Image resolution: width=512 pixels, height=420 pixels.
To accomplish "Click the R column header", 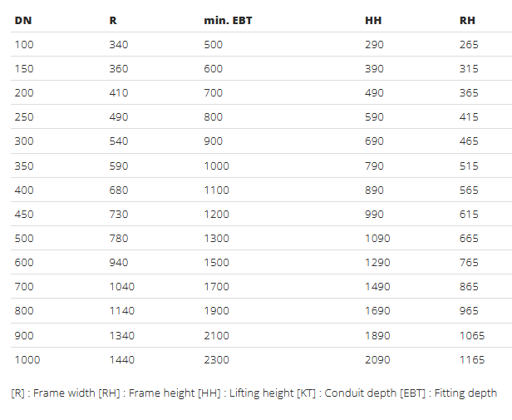I will tap(113, 20).
